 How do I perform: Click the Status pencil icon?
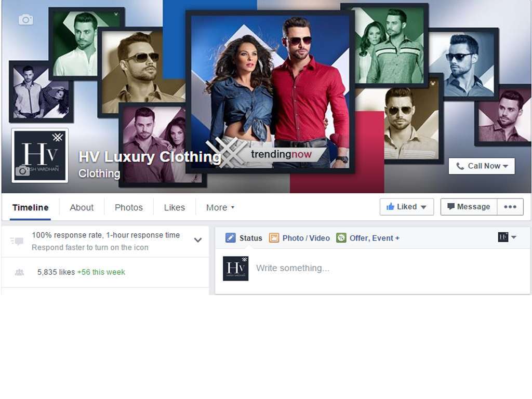[231, 238]
